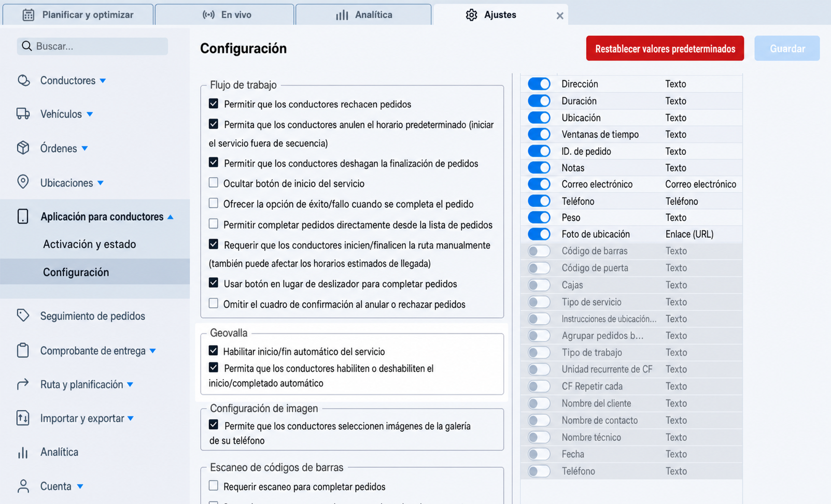Click the arrow icon for Ruta y planificación
This screenshot has height=504, width=831.
23,384
